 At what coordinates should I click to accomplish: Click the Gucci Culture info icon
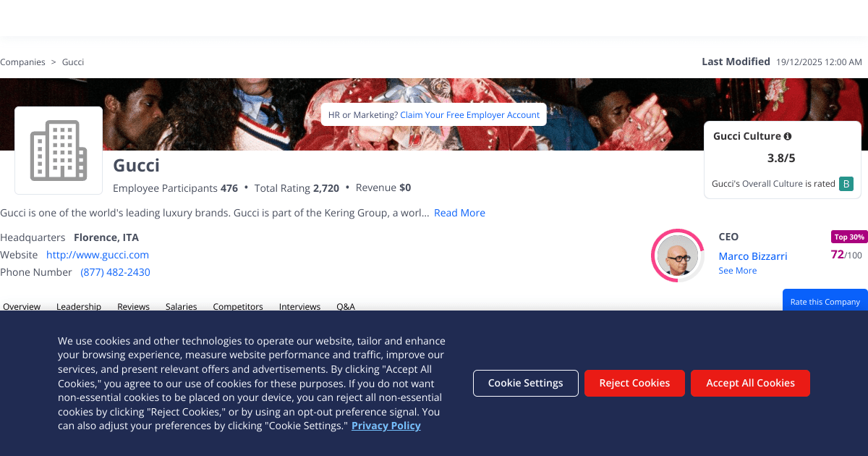[788, 136]
